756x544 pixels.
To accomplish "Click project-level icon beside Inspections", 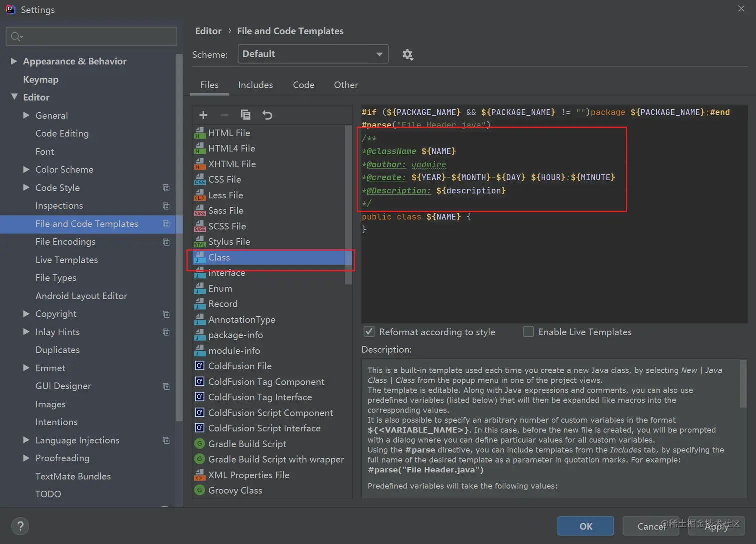I will 166,206.
